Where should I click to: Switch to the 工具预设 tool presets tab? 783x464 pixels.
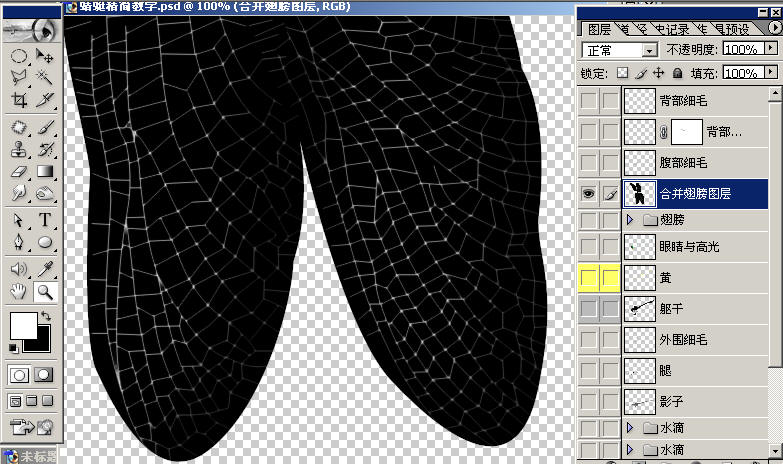coord(732,29)
